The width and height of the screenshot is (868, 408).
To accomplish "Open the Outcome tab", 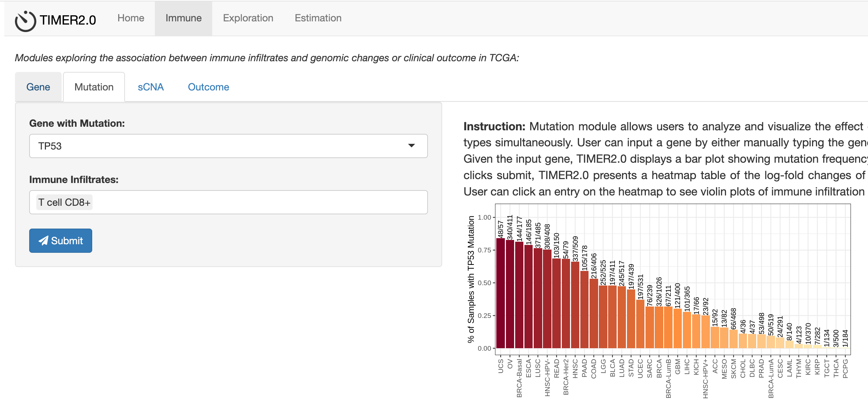I will pyautogui.click(x=208, y=87).
